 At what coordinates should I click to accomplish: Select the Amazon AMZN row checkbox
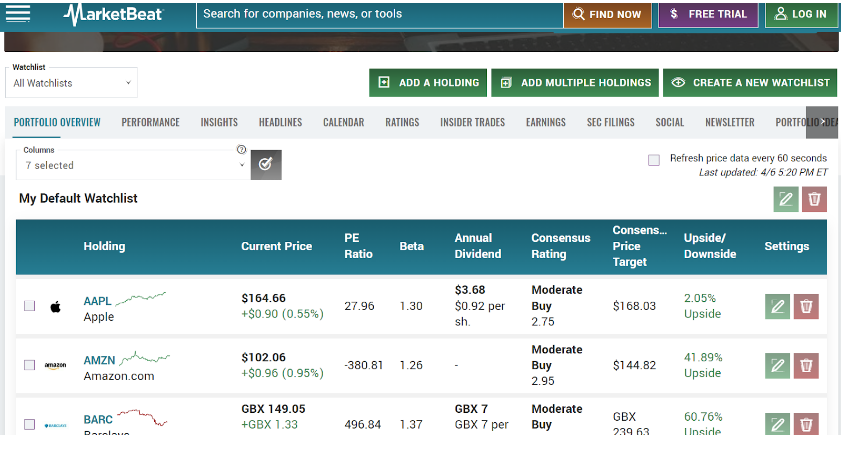[30, 365]
